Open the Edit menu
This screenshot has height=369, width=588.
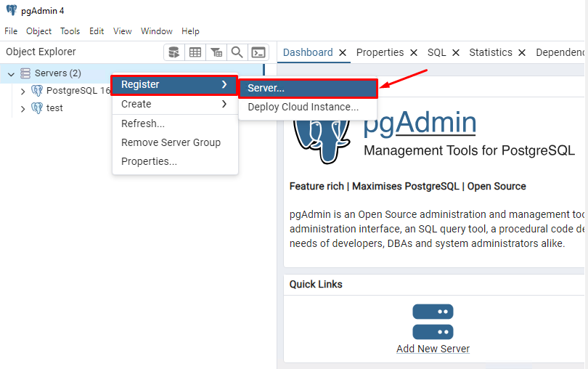pyautogui.click(x=97, y=31)
